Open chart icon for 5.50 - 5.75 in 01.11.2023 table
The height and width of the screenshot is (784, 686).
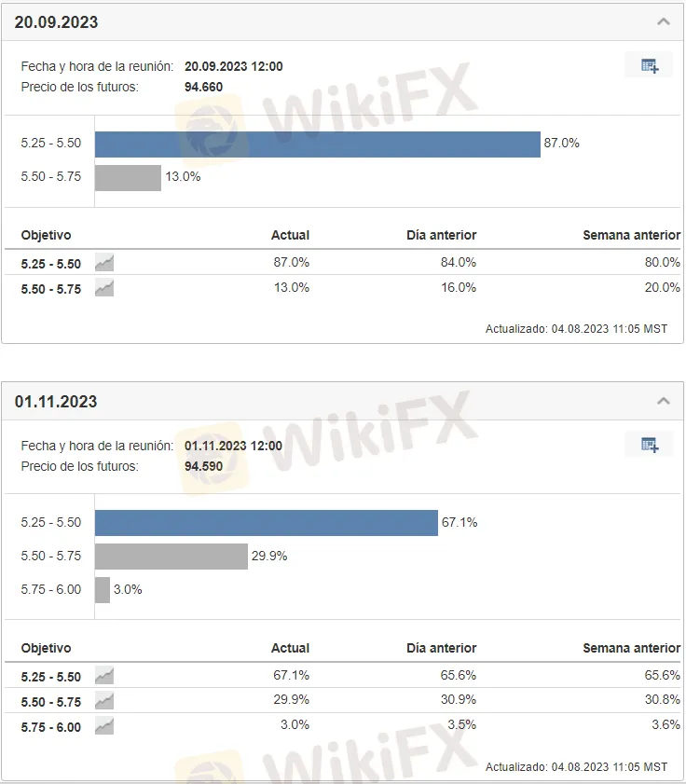pyautogui.click(x=104, y=701)
